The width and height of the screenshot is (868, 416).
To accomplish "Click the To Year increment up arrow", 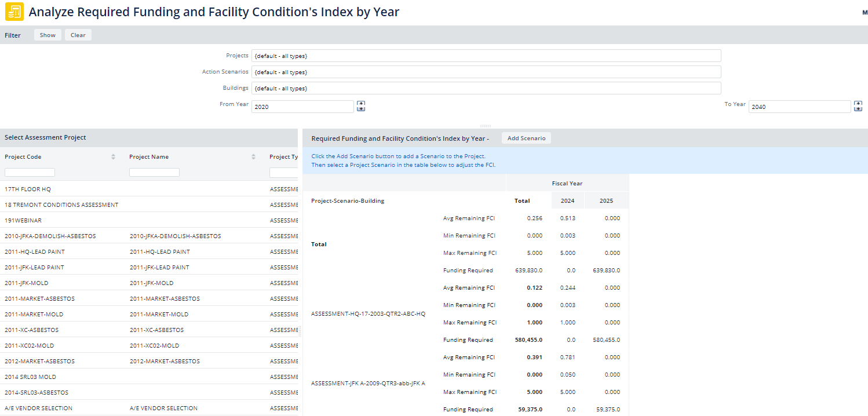I will pos(858,103).
